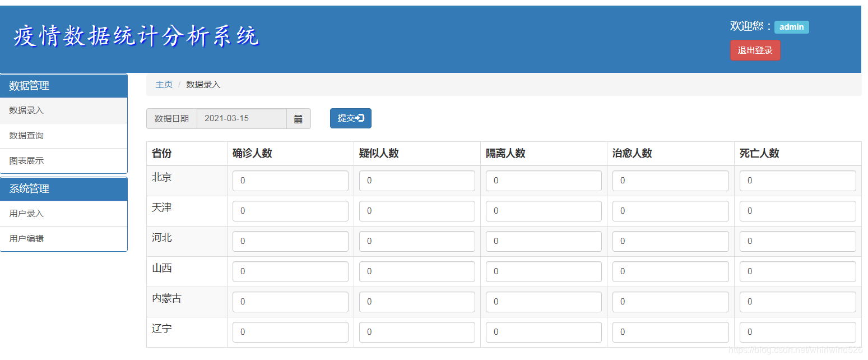Focus 天津 确诊人数 input
This screenshot has width=868, height=360.
tap(290, 211)
